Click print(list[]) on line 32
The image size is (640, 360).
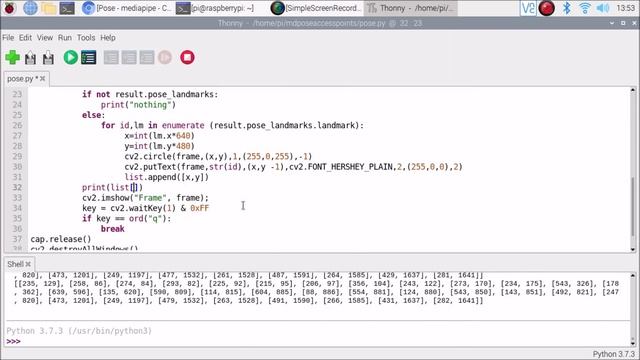coord(113,188)
